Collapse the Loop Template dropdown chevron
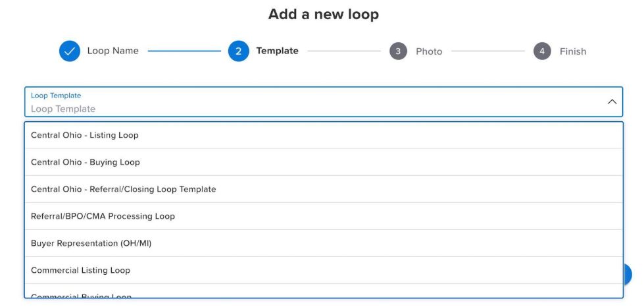644x307 pixels. click(612, 102)
